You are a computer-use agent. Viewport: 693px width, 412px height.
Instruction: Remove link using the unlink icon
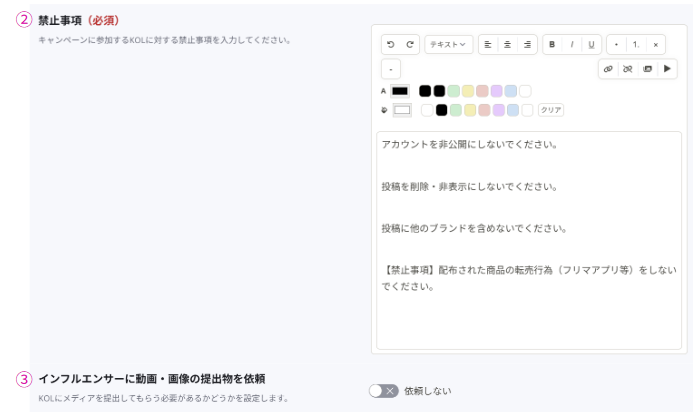(627, 69)
